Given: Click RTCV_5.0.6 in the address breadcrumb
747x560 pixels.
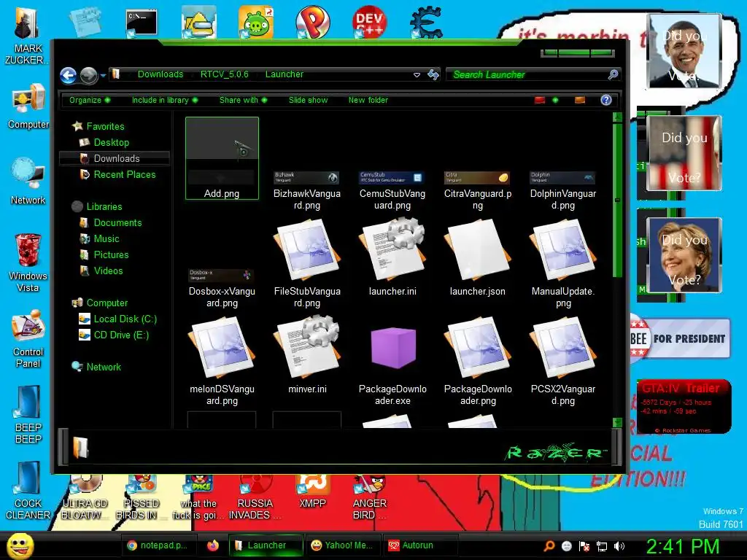Looking at the screenshot, I should (x=225, y=74).
